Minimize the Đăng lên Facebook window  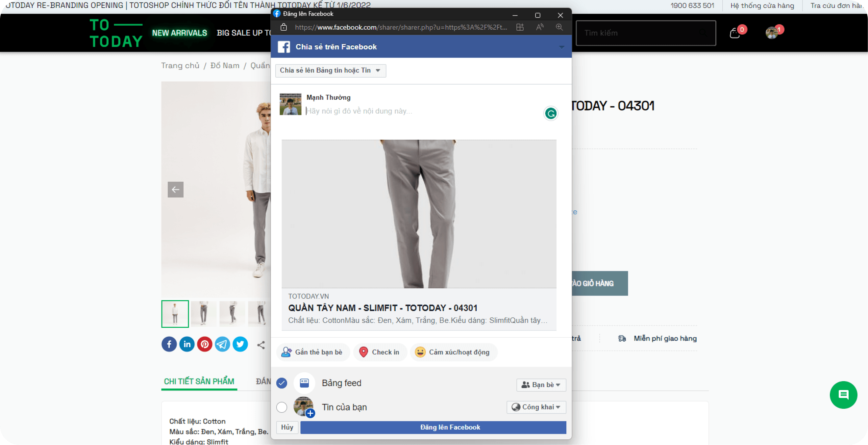(515, 15)
